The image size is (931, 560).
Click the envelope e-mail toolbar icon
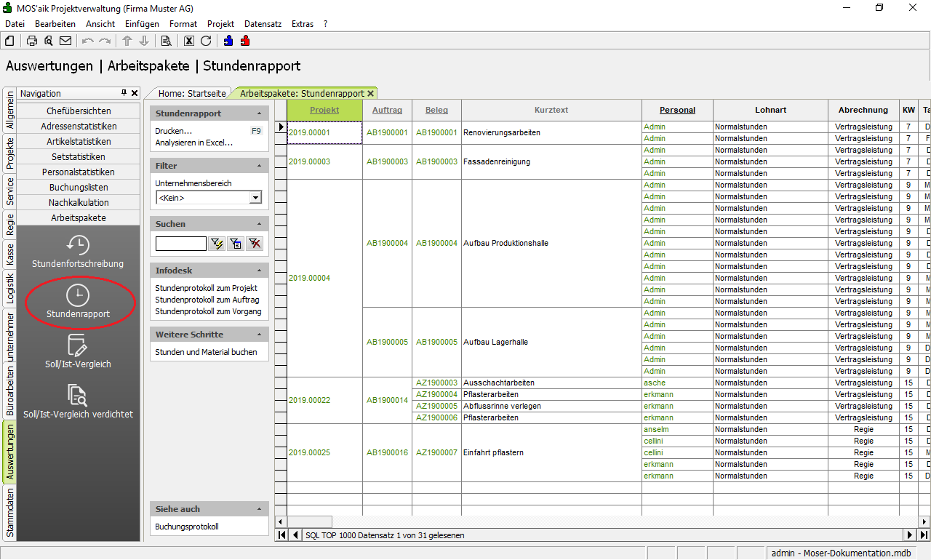(65, 41)
